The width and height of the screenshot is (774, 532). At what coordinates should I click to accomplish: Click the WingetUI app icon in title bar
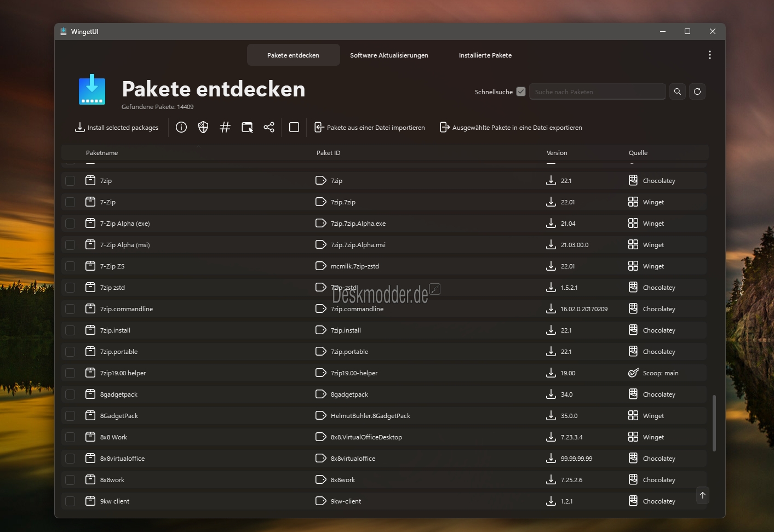(x=63, y=31)
